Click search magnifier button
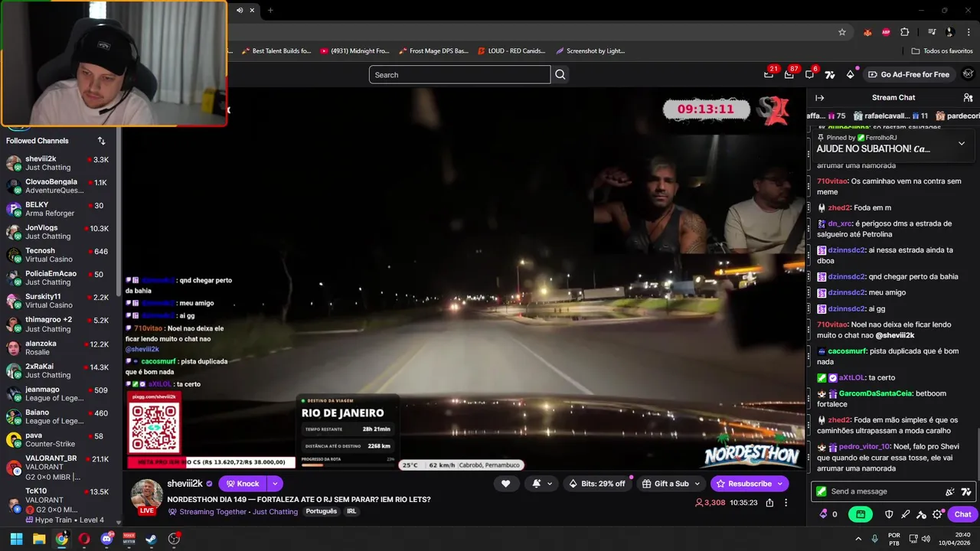980x551 pixels. coord(560,74)
